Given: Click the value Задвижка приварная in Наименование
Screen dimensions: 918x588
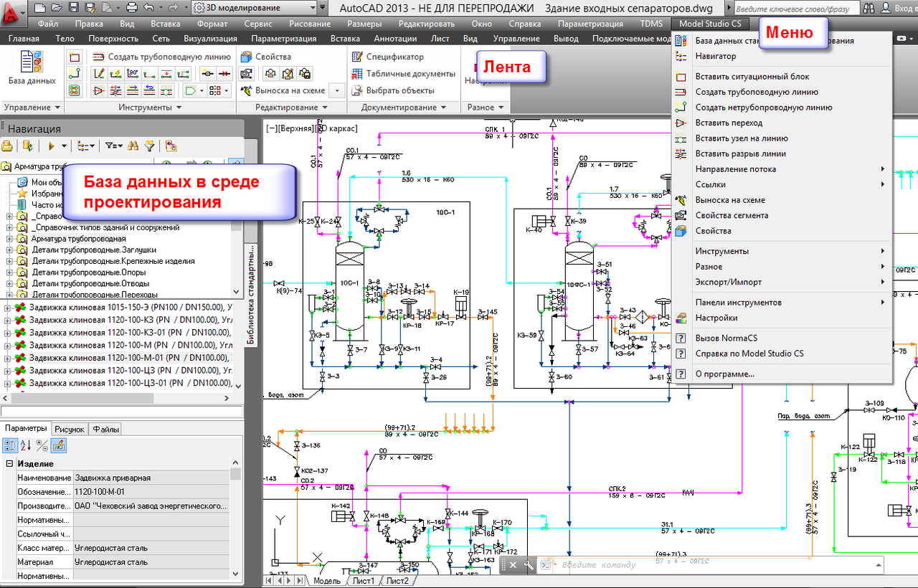Looking at the screenshot, I should tap(151, 478).
